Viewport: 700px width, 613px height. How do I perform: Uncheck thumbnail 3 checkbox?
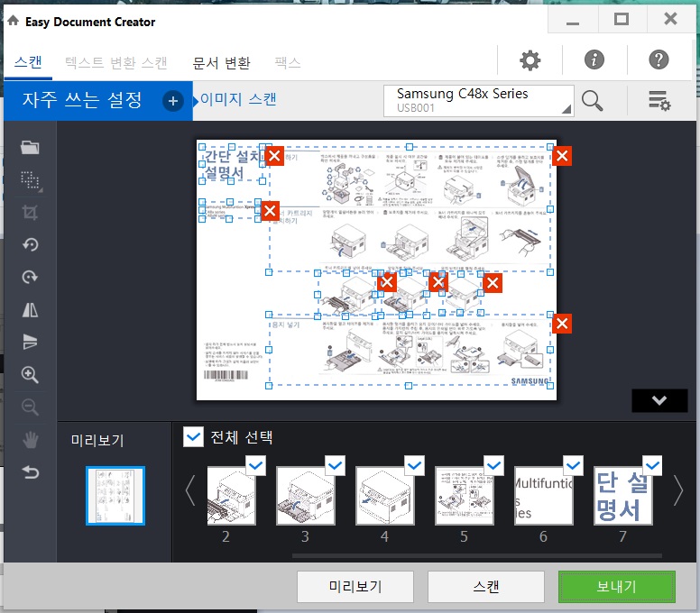[336, 466]
